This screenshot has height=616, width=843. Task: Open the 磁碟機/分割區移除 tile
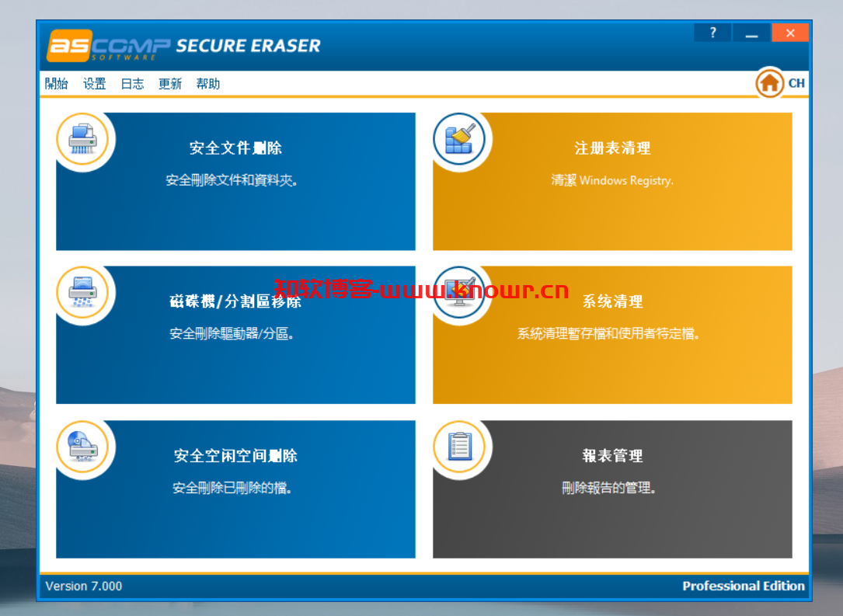(235, 335)
